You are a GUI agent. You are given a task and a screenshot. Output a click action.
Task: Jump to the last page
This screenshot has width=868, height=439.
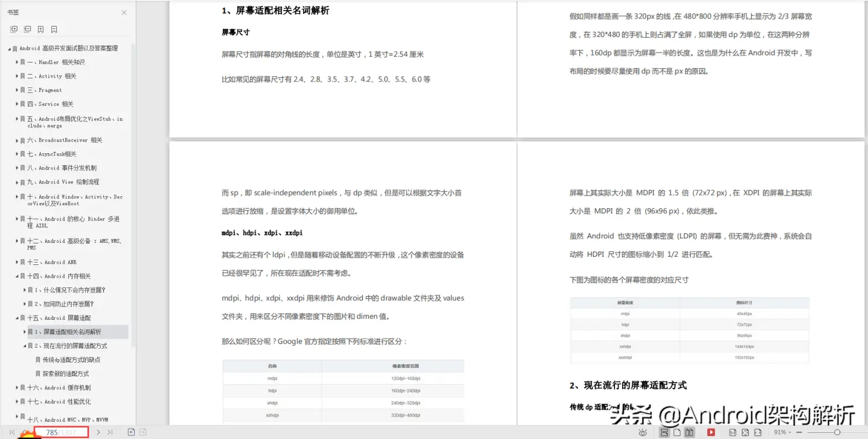click(x=110, y=432)
